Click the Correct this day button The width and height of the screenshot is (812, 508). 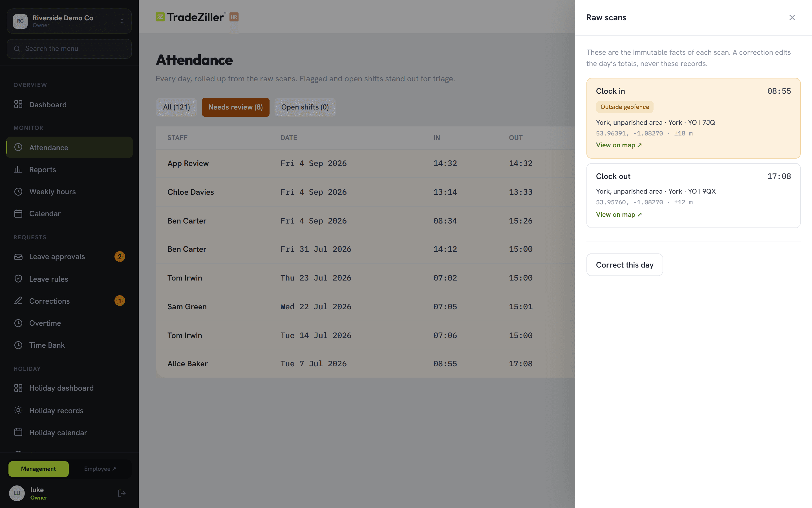(625, 265)
